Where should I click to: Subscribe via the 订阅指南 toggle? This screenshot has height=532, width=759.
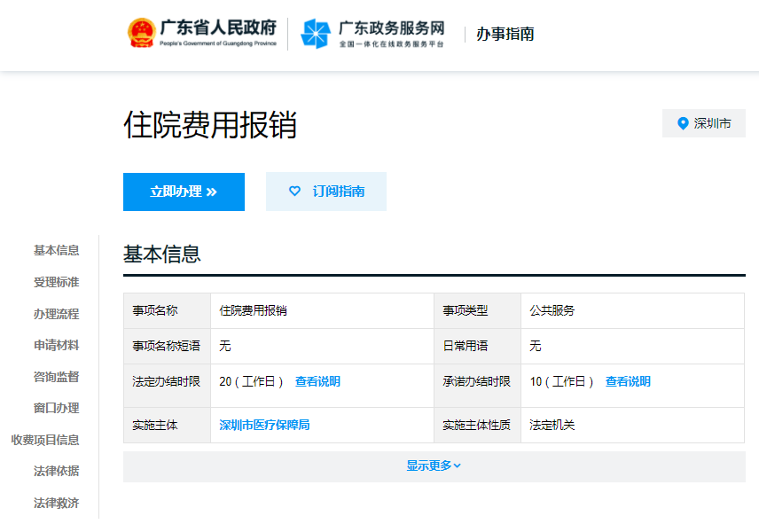tap(326, 192)
